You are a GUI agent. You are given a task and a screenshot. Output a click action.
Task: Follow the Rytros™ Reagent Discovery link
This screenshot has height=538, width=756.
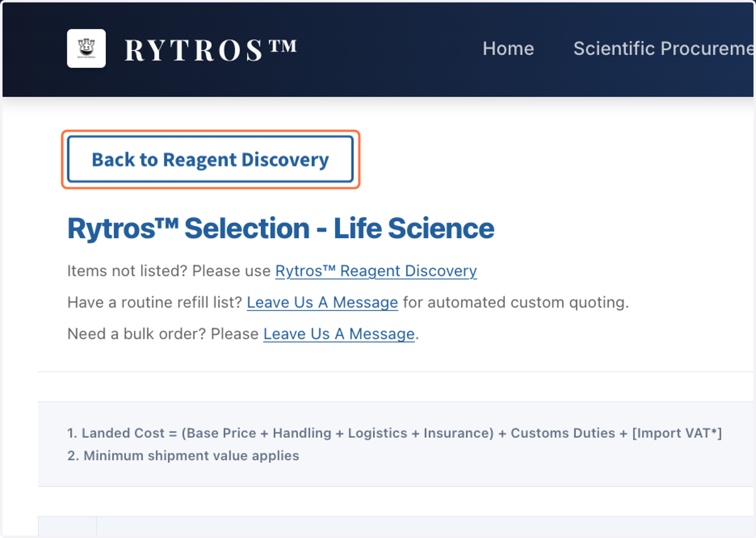[376, 271]
